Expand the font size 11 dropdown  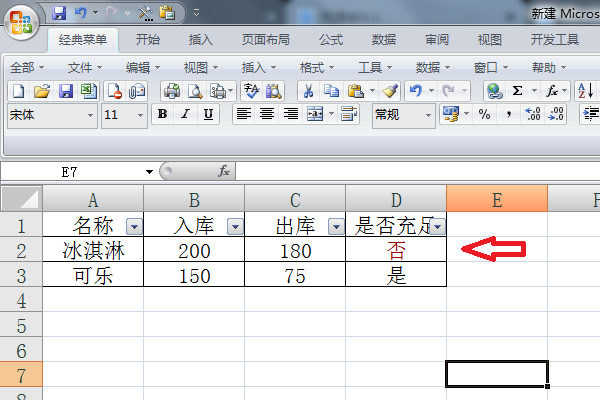point(140,115)
